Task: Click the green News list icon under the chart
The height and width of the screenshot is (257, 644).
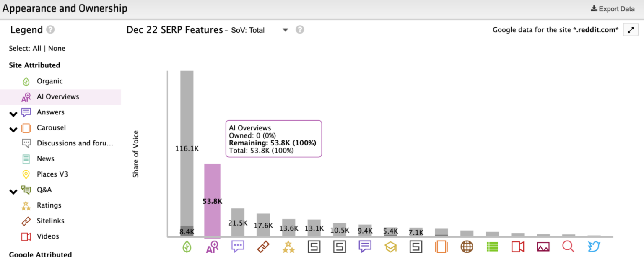Action: tap(492, 247)
